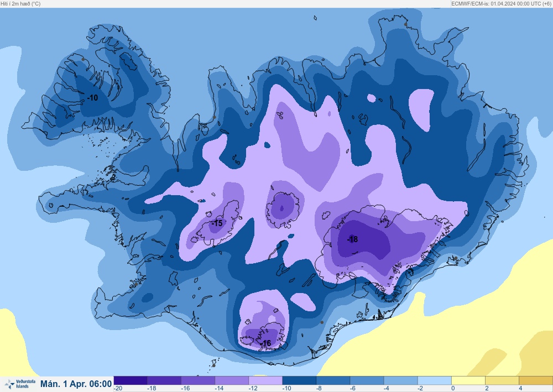This screenshot has height=392, width=553.
Task: Click the -16 temperature label on the map
Action: (265, 343)
